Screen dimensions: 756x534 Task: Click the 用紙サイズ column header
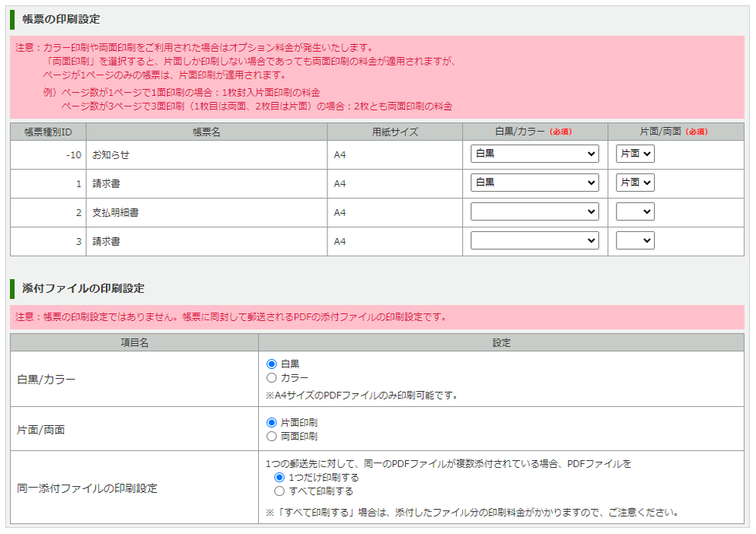coord(394,132)
